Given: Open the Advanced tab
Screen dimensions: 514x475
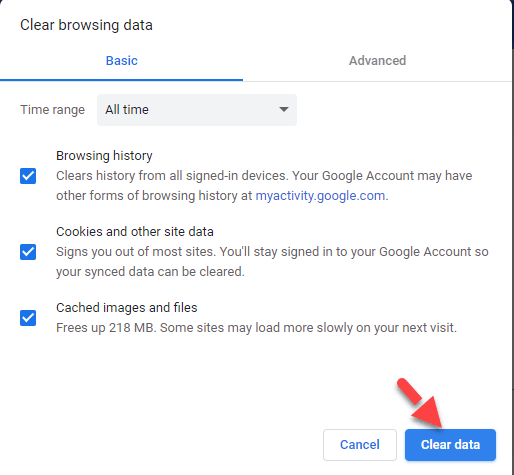Looking at the screenshot, I should (377, 61).
